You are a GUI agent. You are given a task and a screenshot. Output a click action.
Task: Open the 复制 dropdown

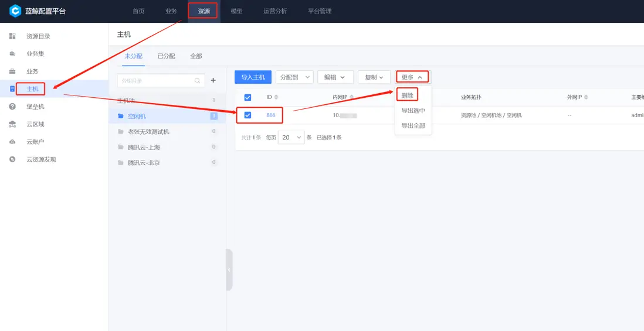pos(374,77)
